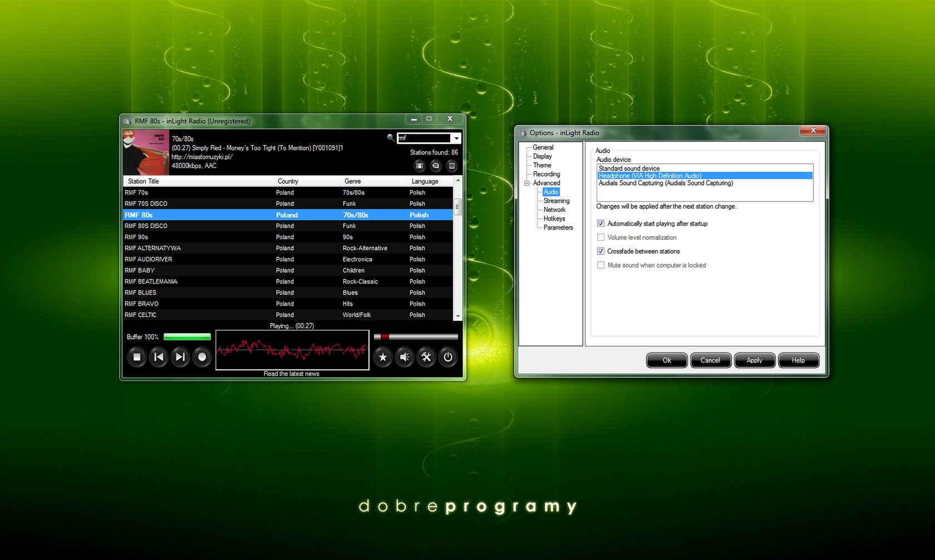Open General options category
935x560 pixels.
tap(543, 147)
